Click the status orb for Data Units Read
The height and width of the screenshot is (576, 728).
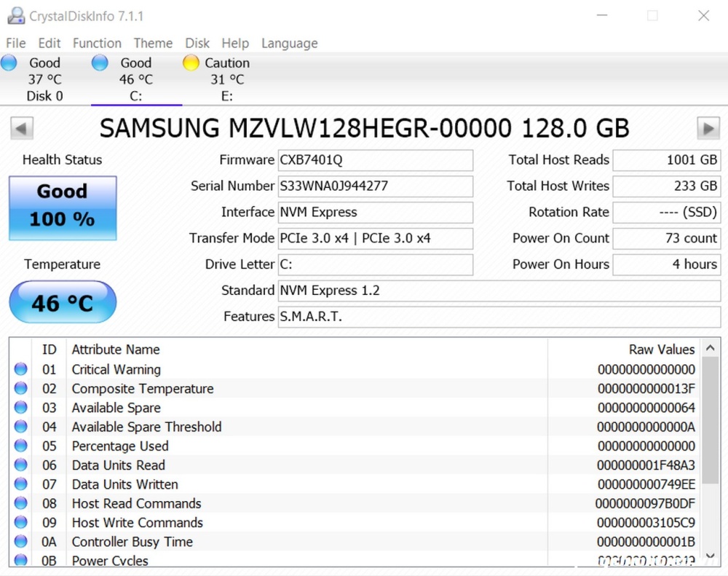click(x=21, y=465)
